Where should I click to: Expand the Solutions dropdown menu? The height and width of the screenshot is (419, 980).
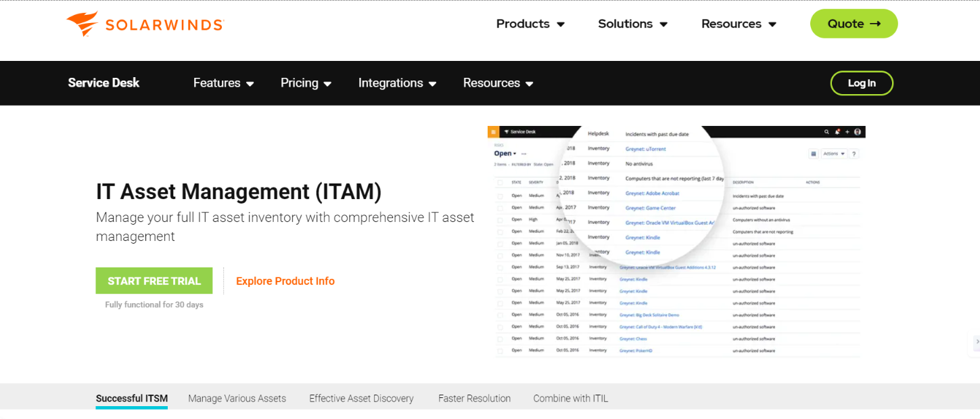[x=632, y=24]
